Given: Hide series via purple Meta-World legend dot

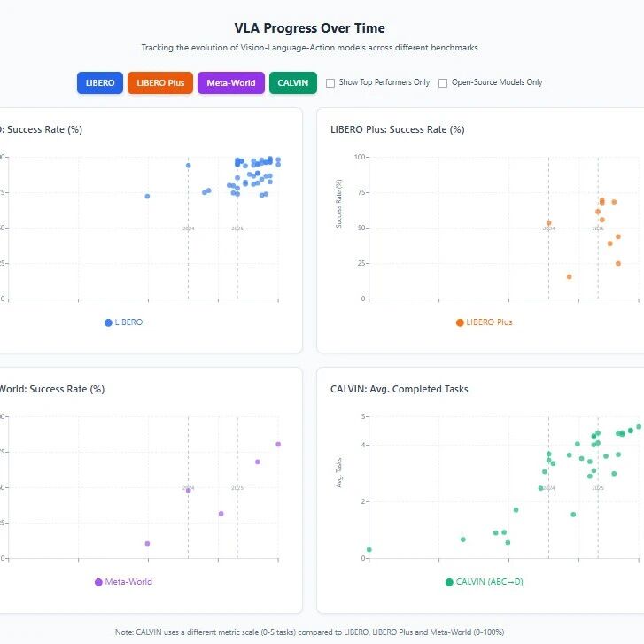Looking at the screenshot, I should (x=98, y=582).
